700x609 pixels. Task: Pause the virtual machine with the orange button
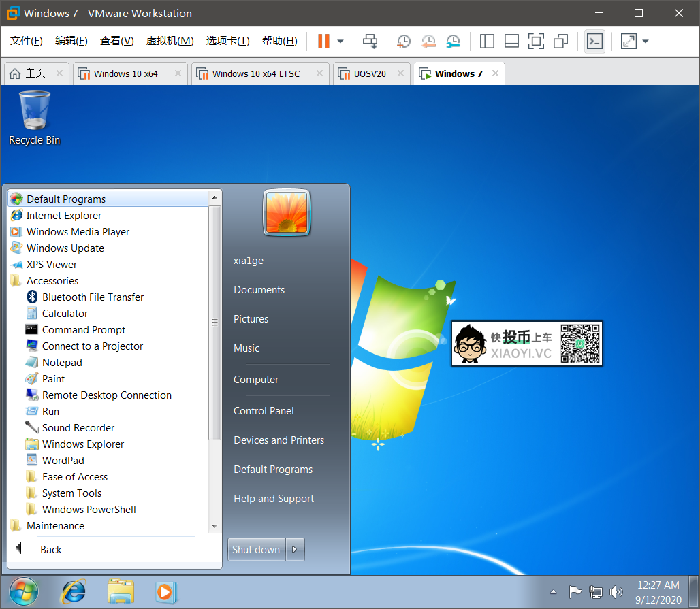pyautogui.click(x=323, y=42)
